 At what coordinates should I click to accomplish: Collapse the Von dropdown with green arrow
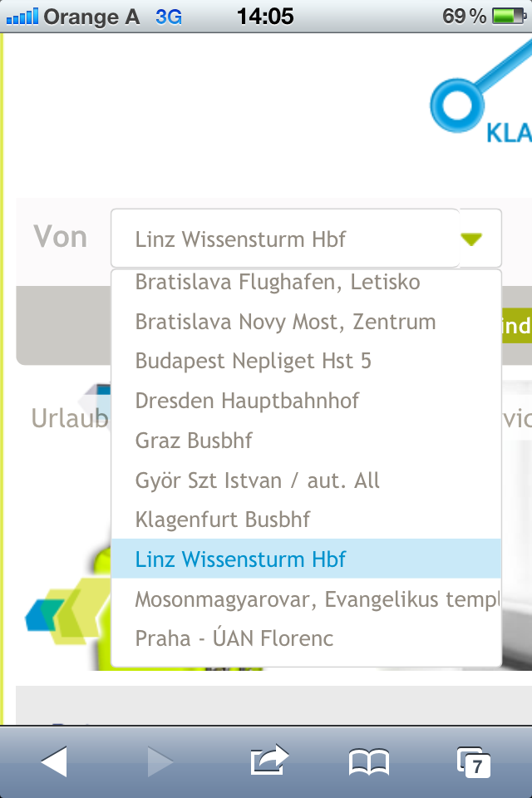[471, 239]
